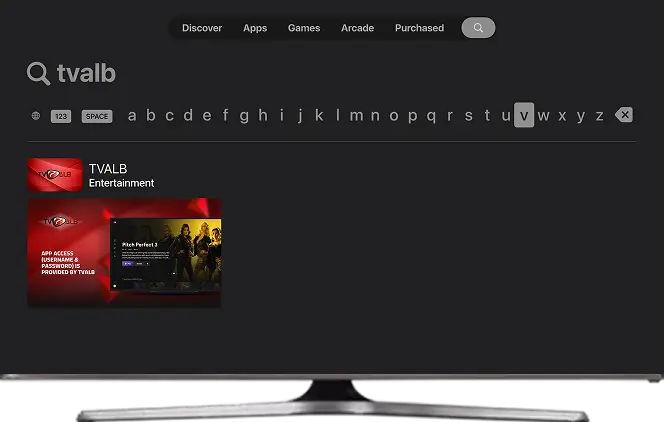The image size is (664, 422).
Task: Tap the SPACE key
Action: [97, 116]
